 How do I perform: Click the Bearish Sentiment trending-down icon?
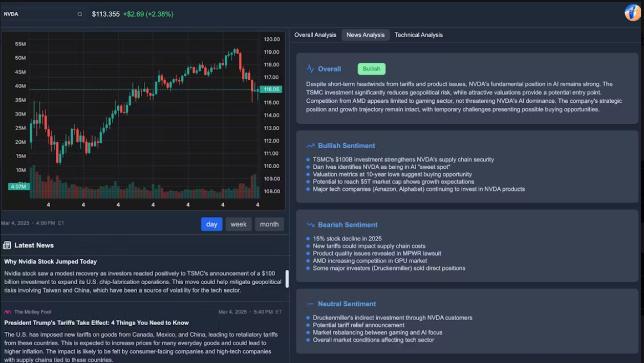tap(310, 225)
